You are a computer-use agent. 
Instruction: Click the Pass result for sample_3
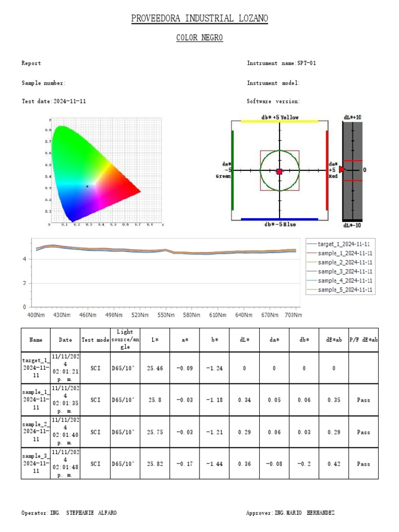click(x=363, y=464)
